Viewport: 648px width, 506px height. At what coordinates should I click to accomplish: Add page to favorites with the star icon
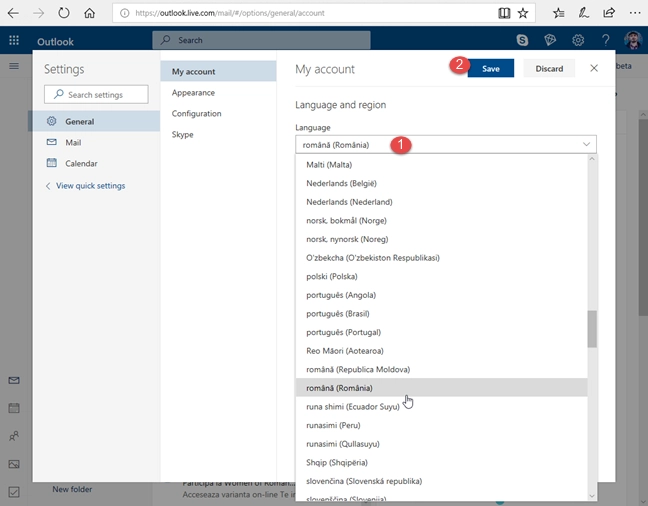tap(523, 13)
